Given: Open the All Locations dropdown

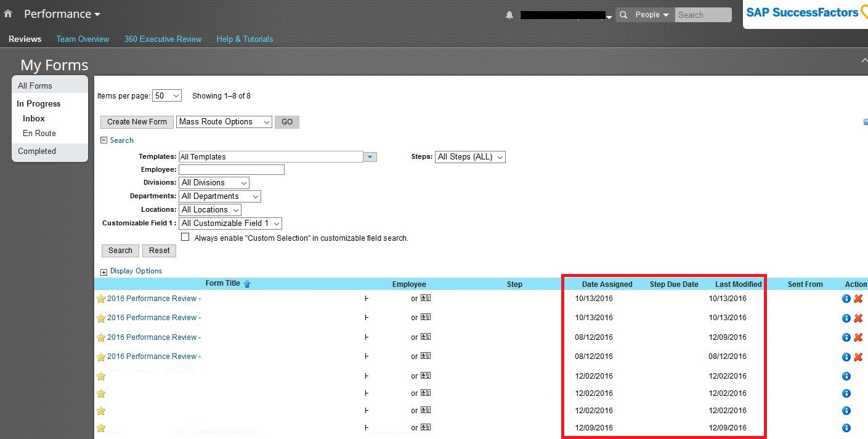Looking at the screenshot, I should click(210, 210).
